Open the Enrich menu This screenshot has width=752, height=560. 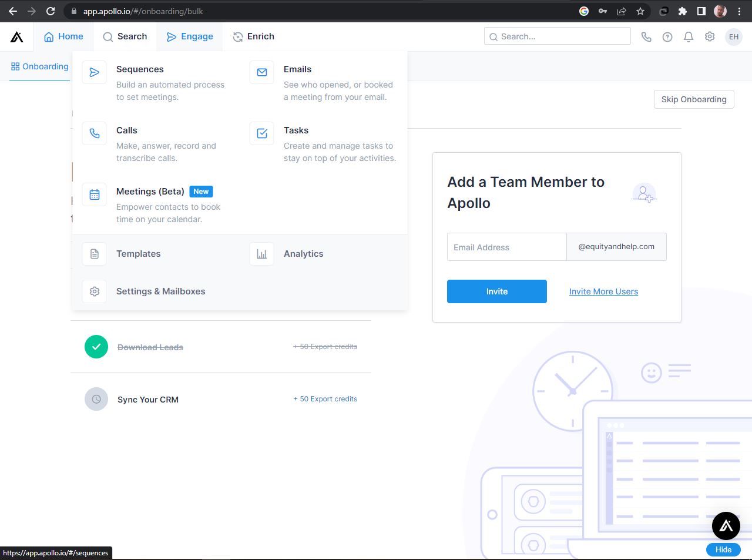pyautogui.click(x=254, y=36)
